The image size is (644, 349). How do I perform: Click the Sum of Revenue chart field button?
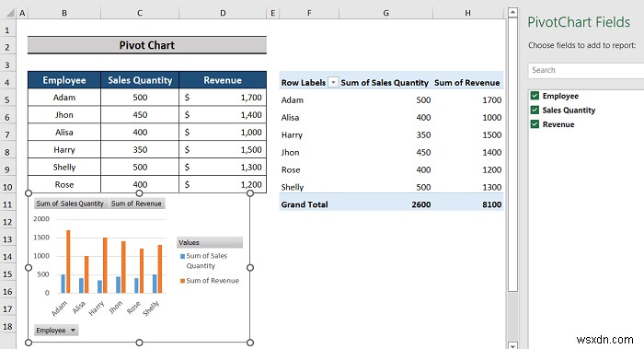tap(136, 204)
